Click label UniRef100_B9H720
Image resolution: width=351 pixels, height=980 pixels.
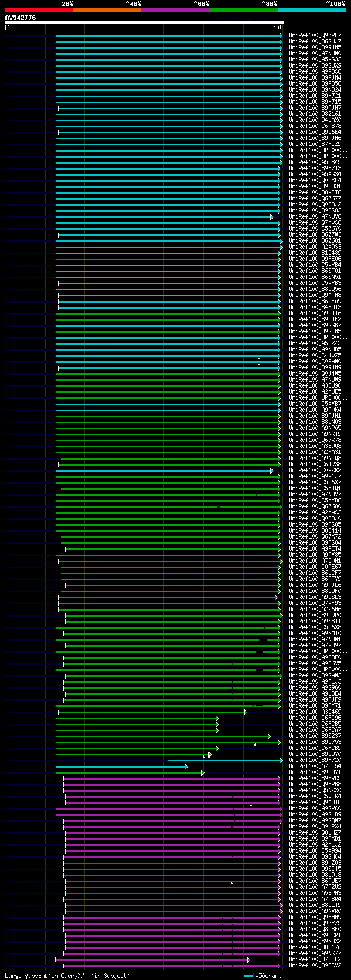(x=315, y=760)
